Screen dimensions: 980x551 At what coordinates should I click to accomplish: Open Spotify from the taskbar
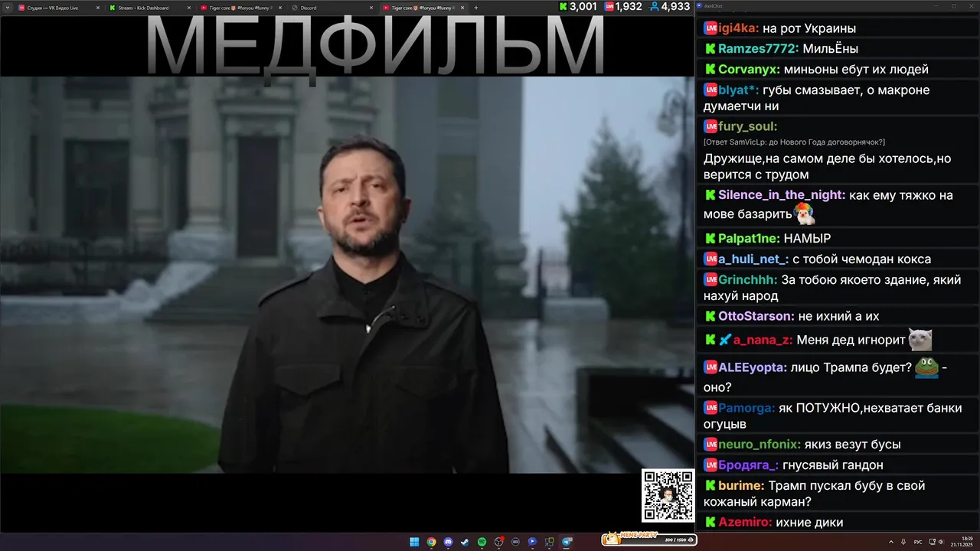(482, 542)
